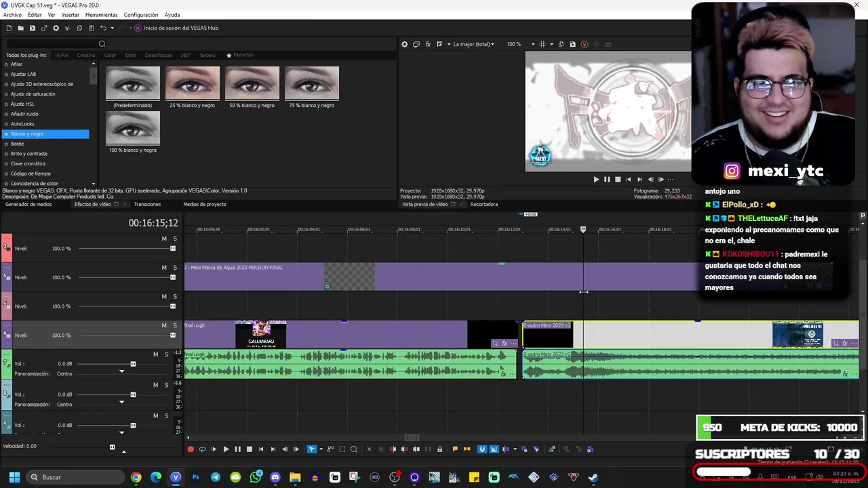868x488 pixels.
Task: Adjust track 7 Vol. slider handle
Action: tap(133, 364)
